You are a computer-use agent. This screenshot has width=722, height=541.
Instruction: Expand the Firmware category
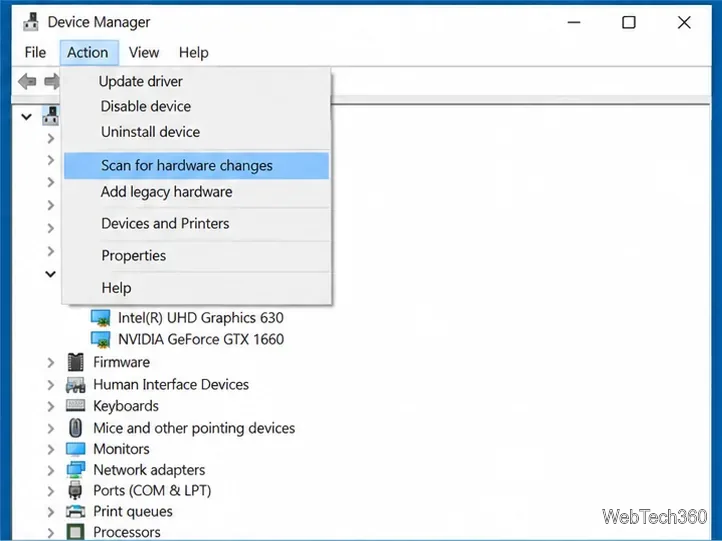(x=51, y=362)
